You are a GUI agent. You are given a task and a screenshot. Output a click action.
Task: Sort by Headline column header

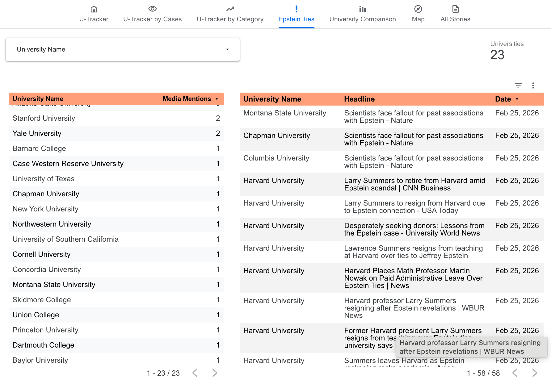(x=359, y=99)
